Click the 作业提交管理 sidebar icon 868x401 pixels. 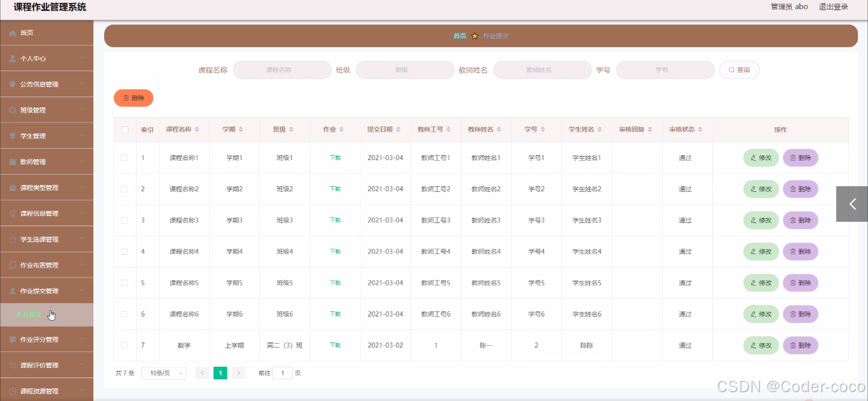pyautogui.click(x=13, y=291)
